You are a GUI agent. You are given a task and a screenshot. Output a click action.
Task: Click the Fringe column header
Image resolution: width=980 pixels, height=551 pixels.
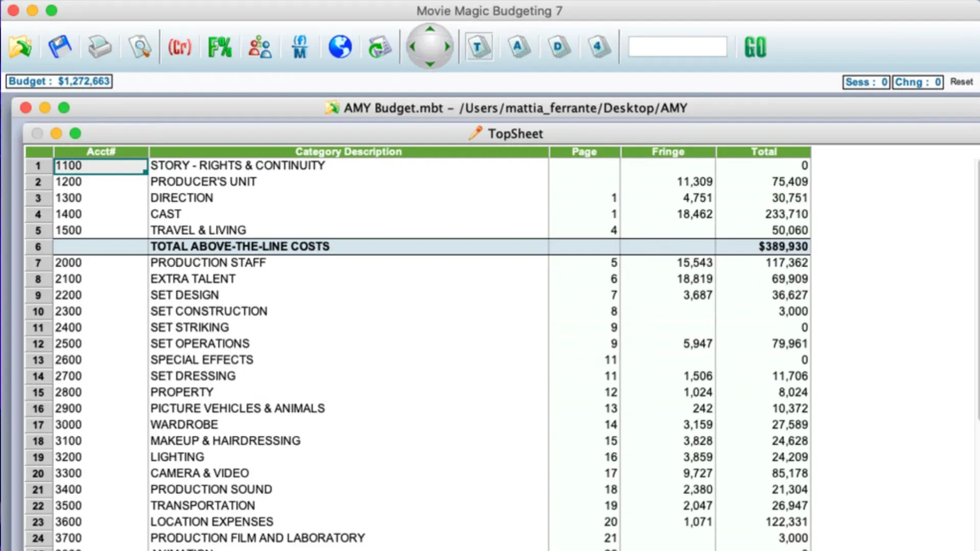coord(668,152)
